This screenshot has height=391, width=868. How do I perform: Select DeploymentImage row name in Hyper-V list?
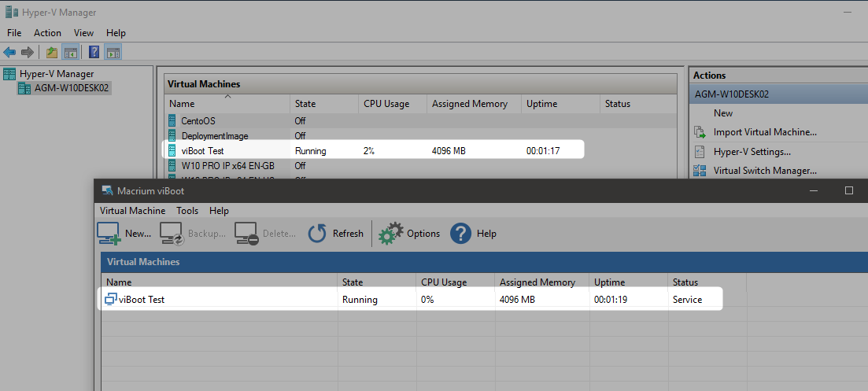point(215,135)
